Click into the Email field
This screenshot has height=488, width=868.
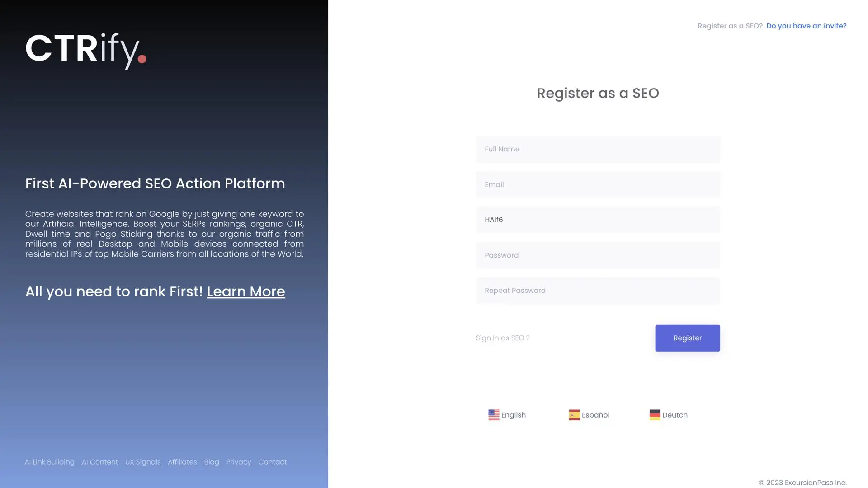click(598, 184)
